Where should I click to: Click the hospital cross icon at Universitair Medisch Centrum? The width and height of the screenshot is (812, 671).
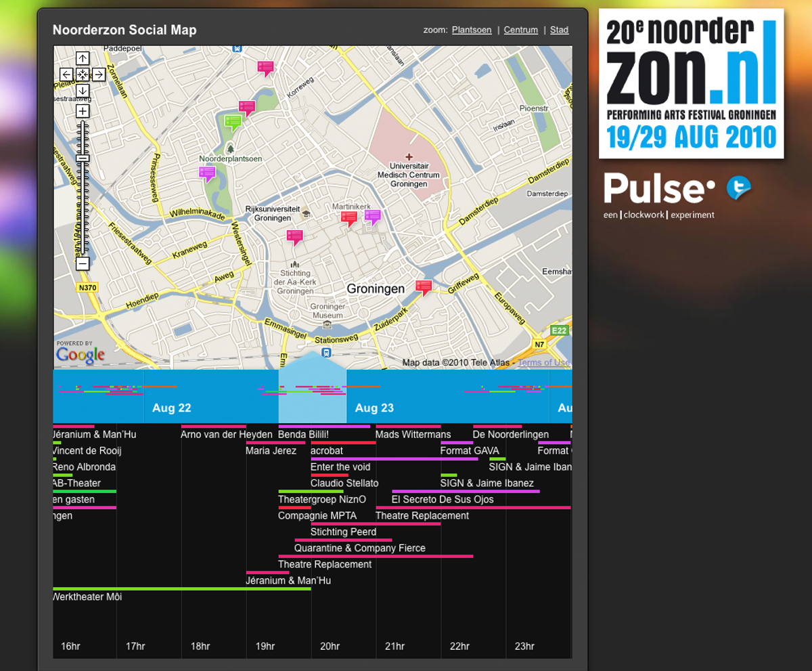pos(409,156)
